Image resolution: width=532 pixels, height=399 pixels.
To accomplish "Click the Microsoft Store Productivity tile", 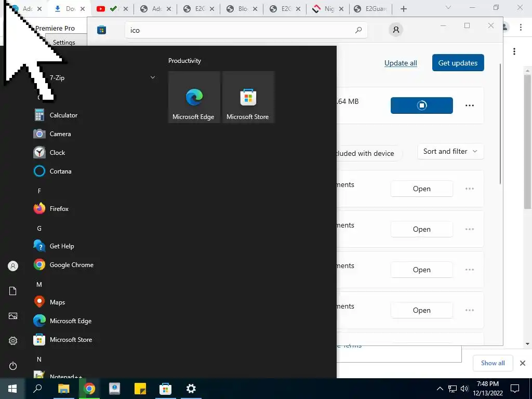I will pos(248,97).
